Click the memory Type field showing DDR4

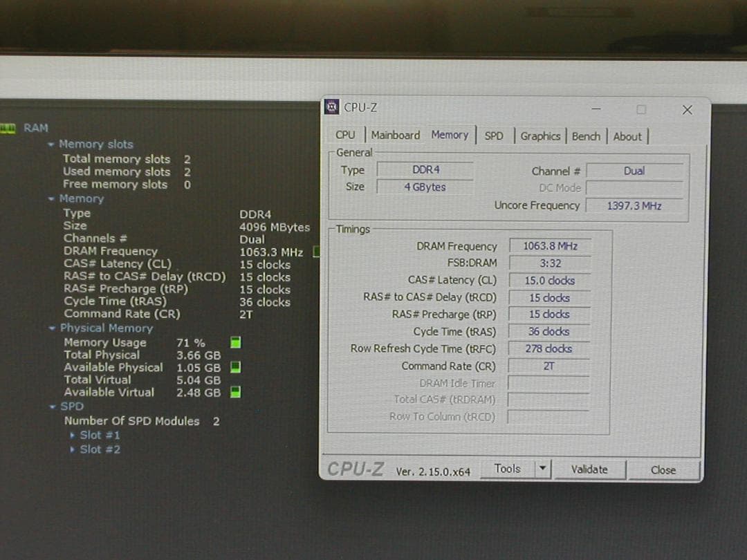(x=425, y=170)
